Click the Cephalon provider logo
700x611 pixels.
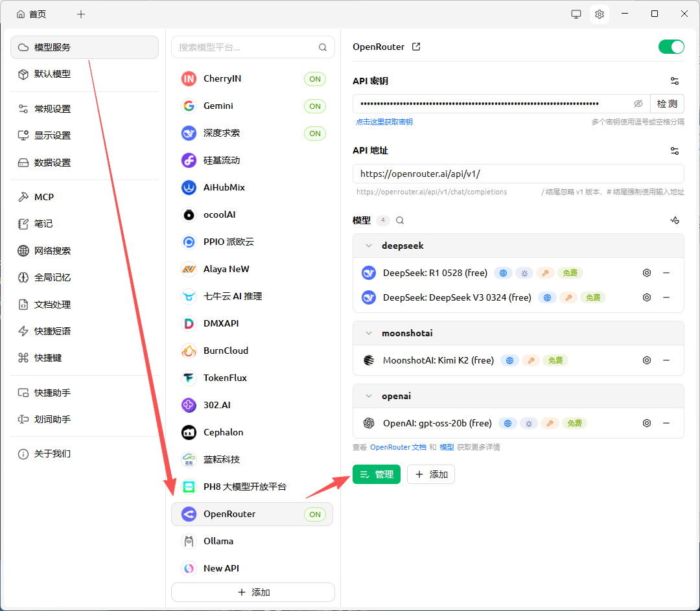click(189, 432)
